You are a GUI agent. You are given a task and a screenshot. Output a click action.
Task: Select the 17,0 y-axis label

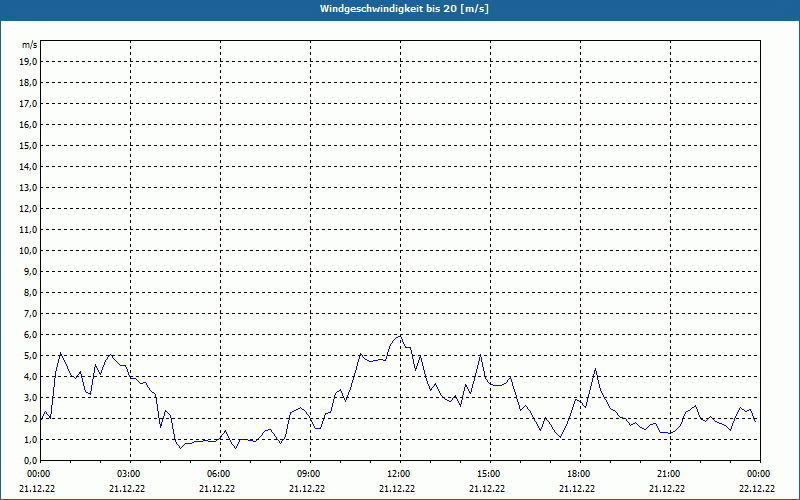coord(28,104)
